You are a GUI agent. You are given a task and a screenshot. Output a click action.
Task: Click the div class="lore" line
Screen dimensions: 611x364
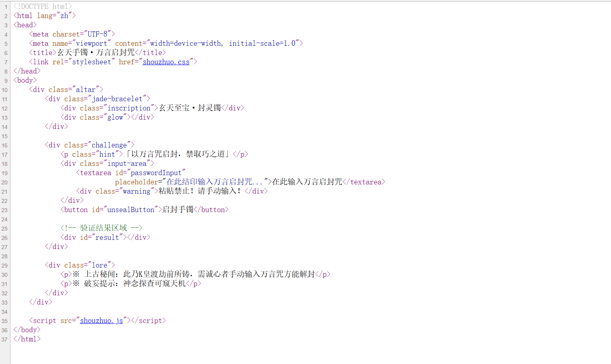pyautogui.click(x=80, y=265)
